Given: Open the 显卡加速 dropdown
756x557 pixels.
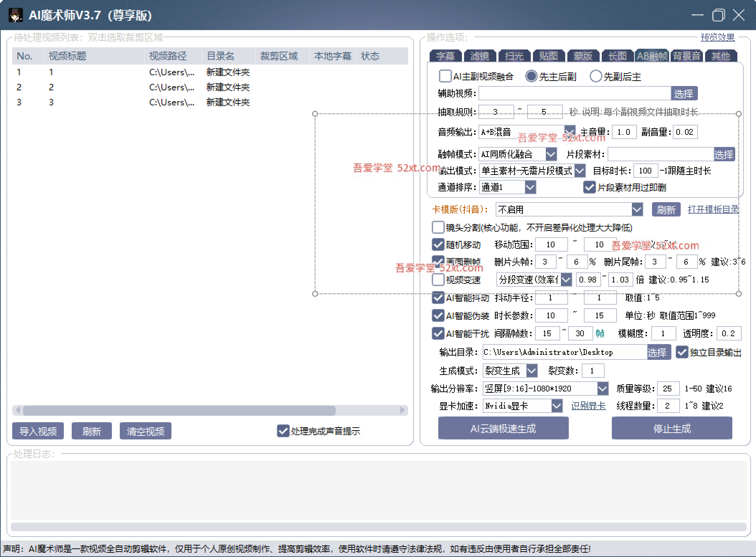Looking at the screenshot, I should pos(557,406).
